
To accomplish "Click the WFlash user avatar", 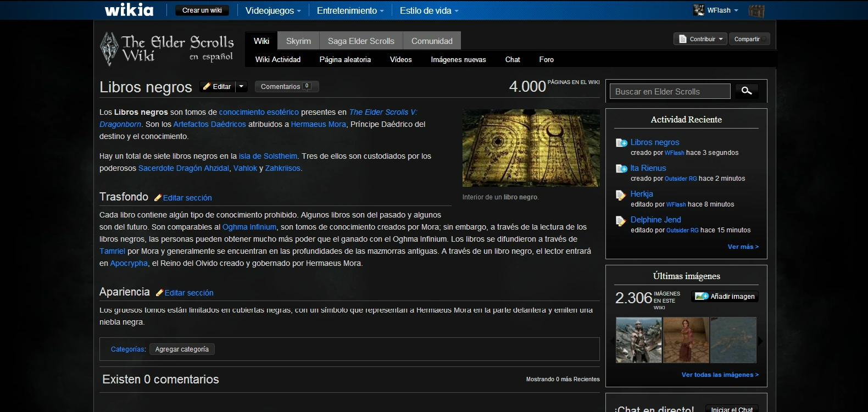I will (x=699, y=10).
